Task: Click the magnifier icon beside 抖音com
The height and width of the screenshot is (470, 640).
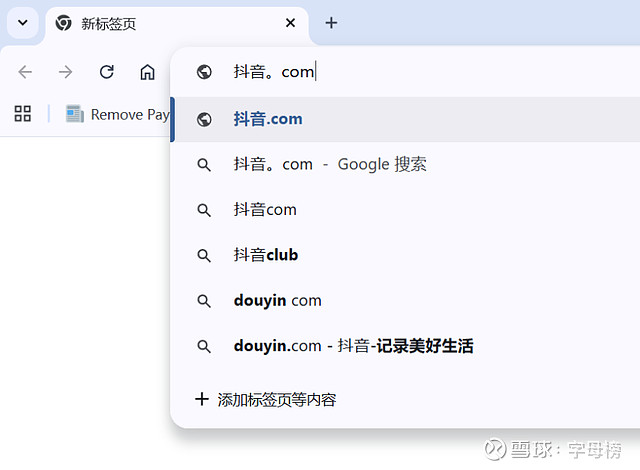Action: point(204,211)
